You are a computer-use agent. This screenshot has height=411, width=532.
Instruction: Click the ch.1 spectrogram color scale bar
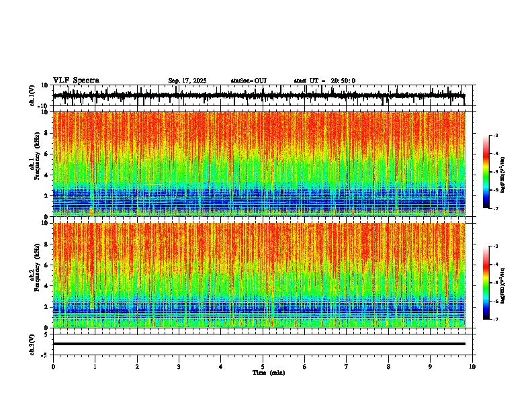click(x=486, y=172)
